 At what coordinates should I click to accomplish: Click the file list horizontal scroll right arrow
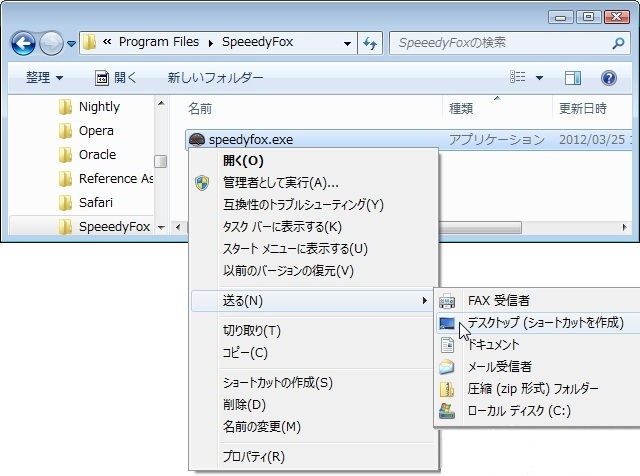[624, 227]
